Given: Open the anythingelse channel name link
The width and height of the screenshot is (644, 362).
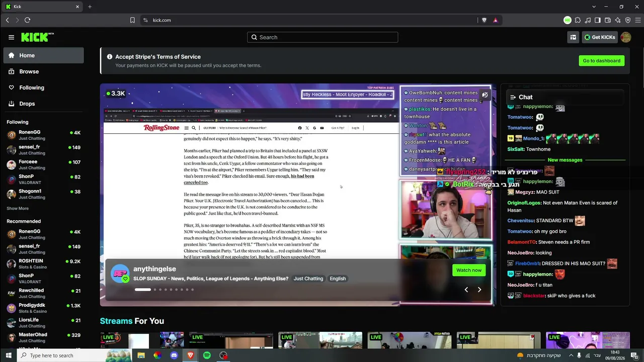Looking at the screenshot, I should tap(154, 269).
